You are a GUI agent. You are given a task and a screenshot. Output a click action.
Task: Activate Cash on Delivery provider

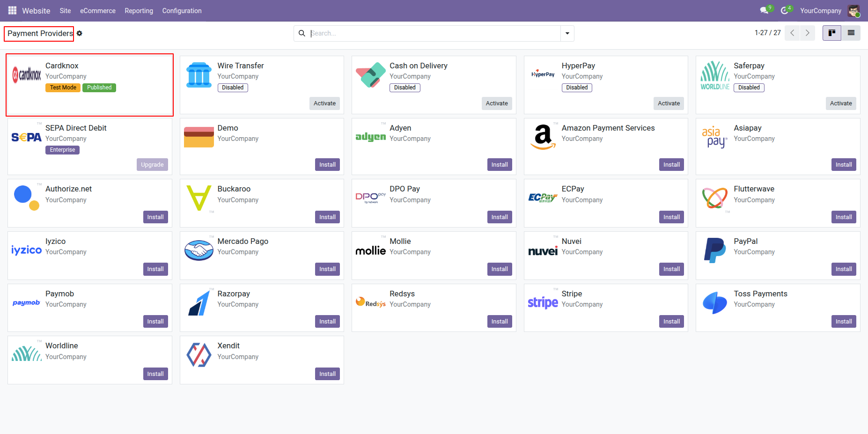497,103
